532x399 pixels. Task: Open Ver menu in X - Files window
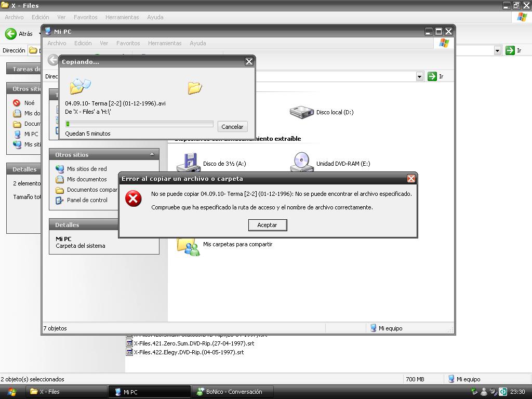pos(61,17)
